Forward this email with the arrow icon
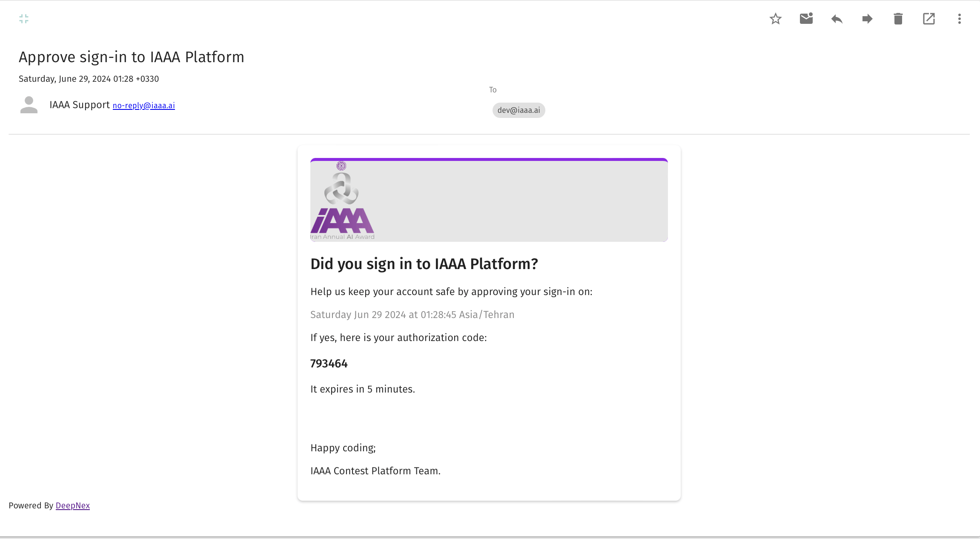The height and width of the screenshot is (539, 980). pyautogui.click(x=867, y=19)
